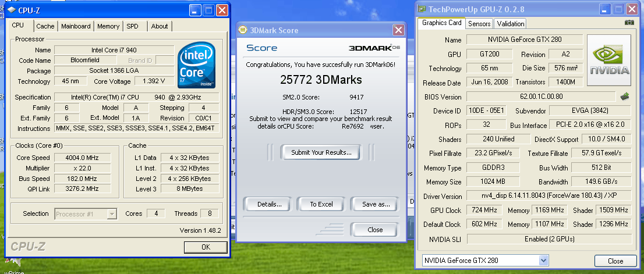
Task: Select the CPU tab in CPU-Z
Action: (17, 26)
